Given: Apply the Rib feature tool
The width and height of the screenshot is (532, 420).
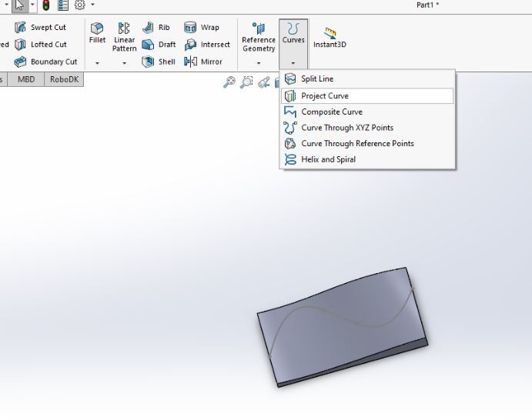Looking at the screenshot, I should 156,28.
